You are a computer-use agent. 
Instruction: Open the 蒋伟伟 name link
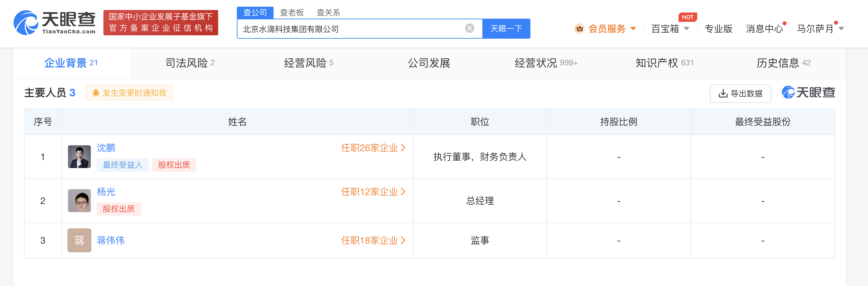(110, 240)
